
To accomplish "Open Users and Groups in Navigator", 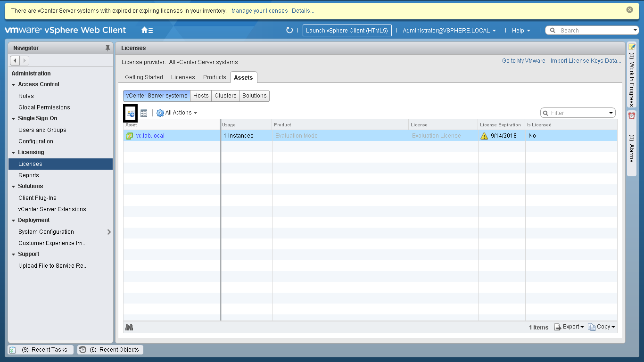I will point(42,130).
